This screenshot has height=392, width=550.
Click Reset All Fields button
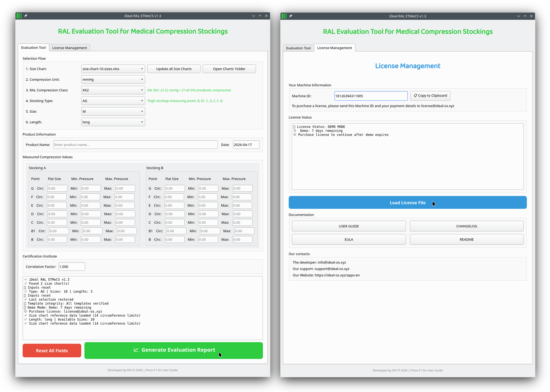(52, 350)
